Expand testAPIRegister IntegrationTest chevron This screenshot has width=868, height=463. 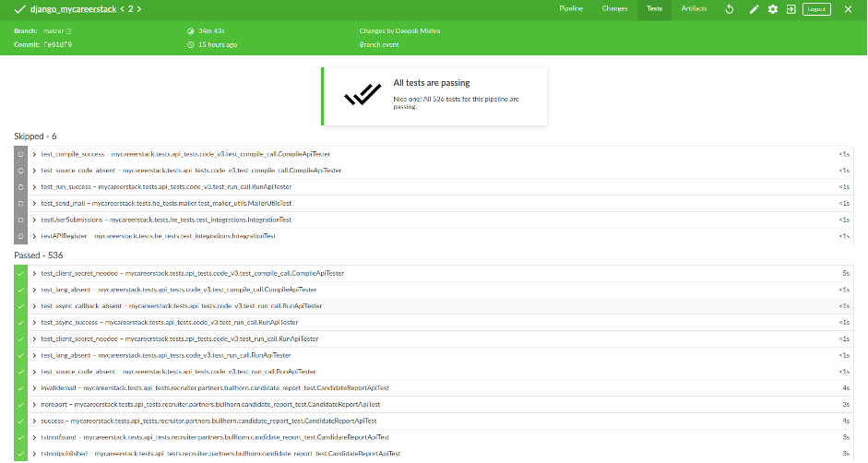pos(34,236)
